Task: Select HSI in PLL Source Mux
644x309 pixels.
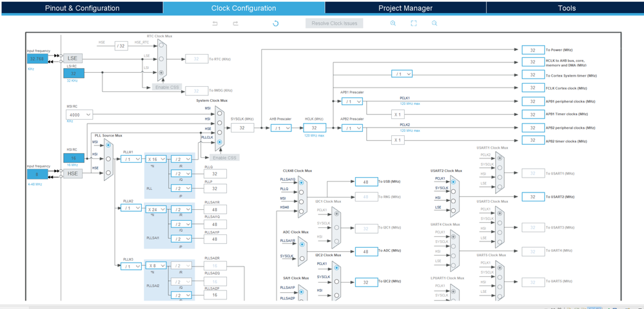Action: [x=108, y=159]
